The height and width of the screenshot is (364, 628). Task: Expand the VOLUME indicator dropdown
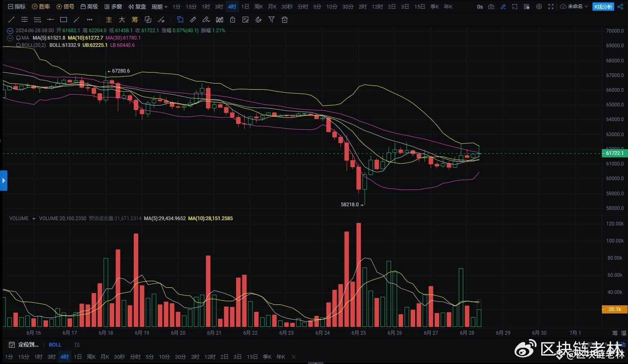pos(33,219)
